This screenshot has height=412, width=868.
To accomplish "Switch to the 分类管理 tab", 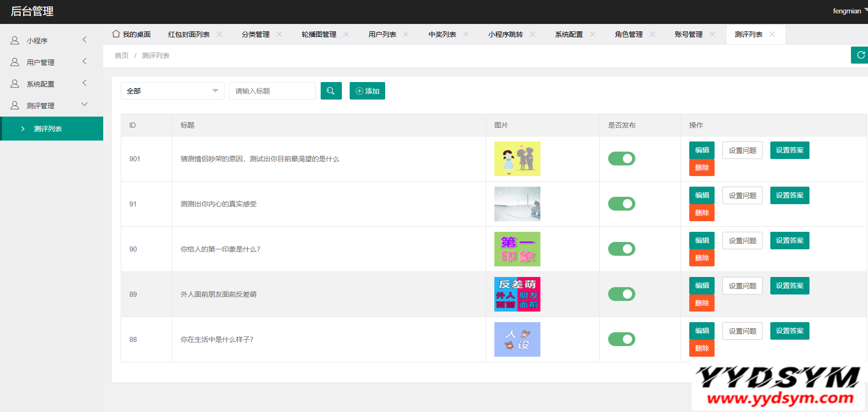I will pos(256,35).
